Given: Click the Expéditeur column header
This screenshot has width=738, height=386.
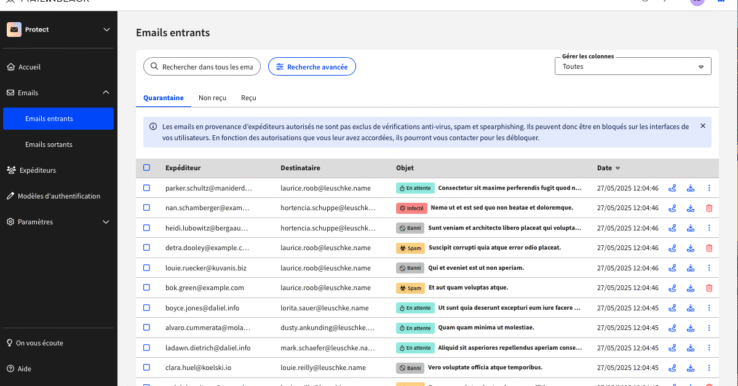Looking at the screenshot, I should pyautogui.click(x=183, y=168).
